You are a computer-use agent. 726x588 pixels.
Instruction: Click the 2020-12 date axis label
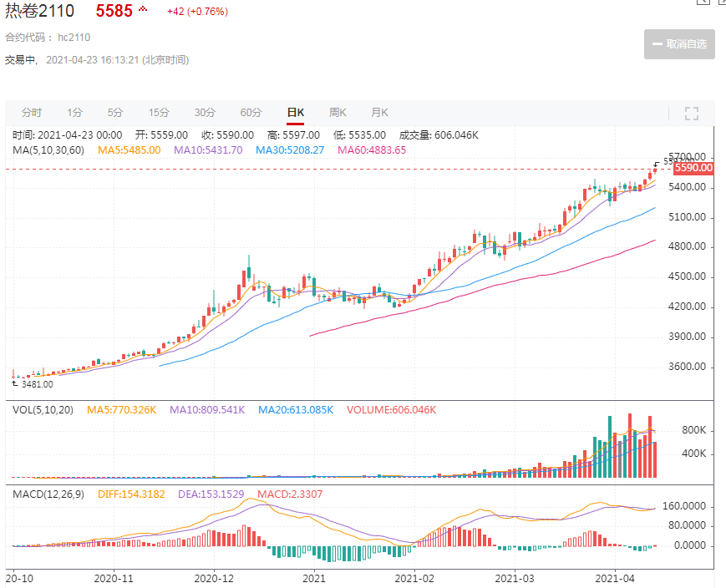214,578
